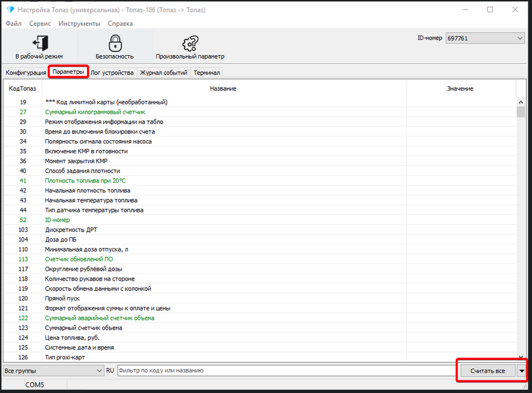The width and height of the screenshot is (532, 393).
Task: Select row Начальная температура топлива
Action: pos(260,201)
